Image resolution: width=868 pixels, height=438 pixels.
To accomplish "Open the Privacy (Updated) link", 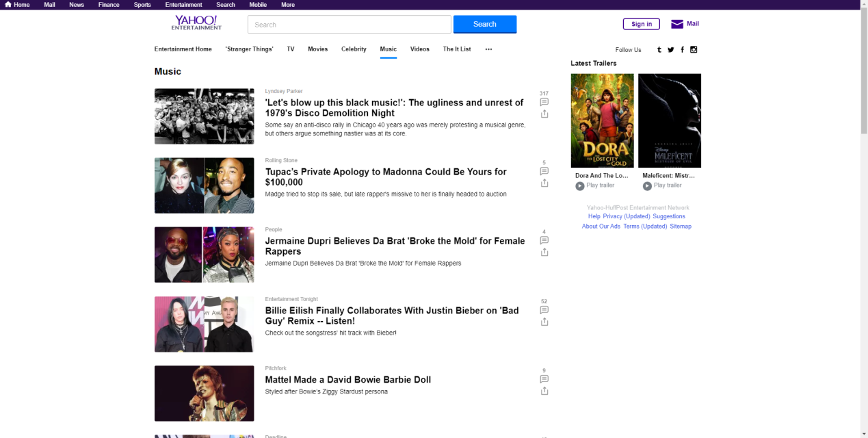I will pos(627,216).
